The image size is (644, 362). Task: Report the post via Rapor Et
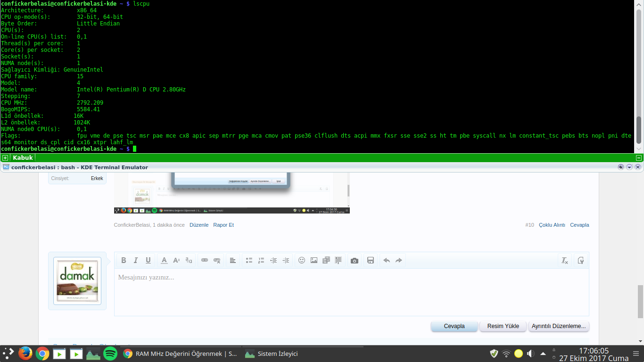tap(223, 225)
